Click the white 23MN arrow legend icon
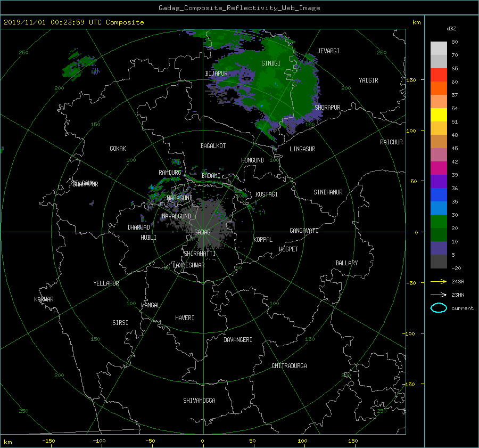Screen dimensions: 479x448 439,295
